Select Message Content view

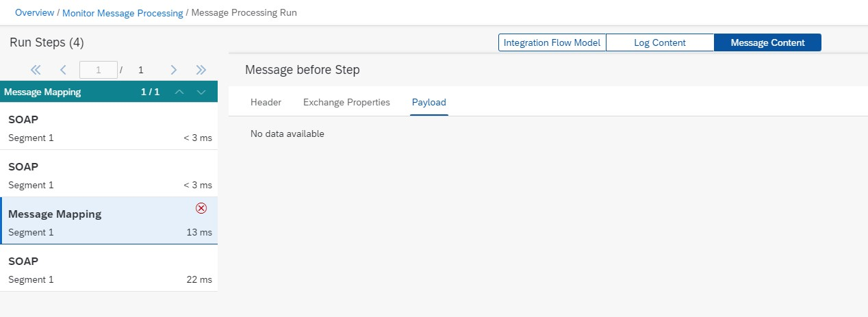click(x=767, y=42)
